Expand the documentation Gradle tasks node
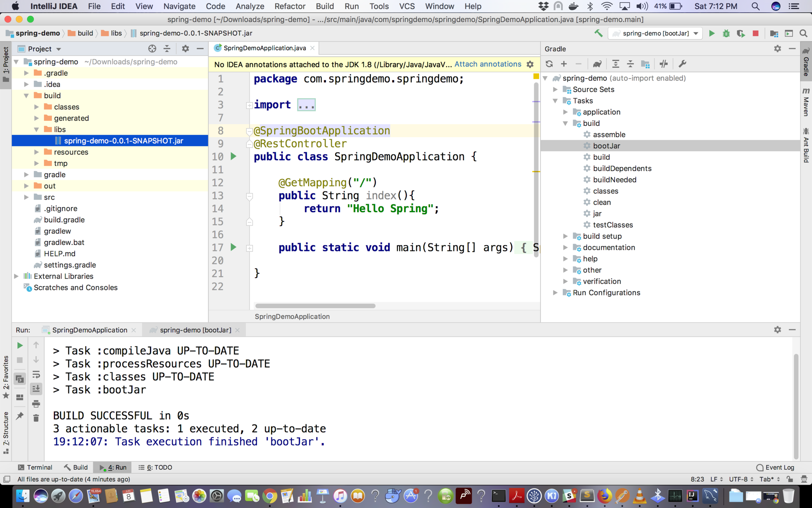This screenshot has height=508, width=812. [x=565, y=248]
